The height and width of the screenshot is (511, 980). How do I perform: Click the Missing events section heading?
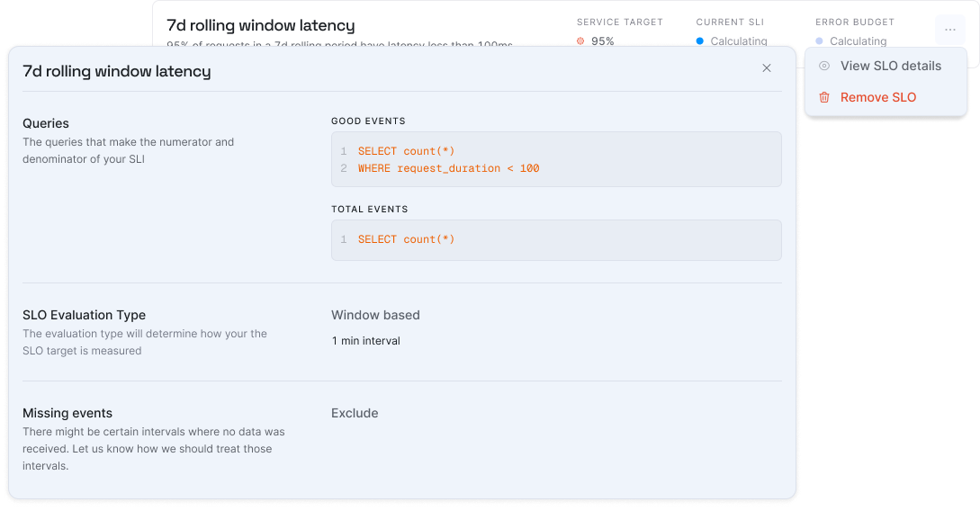[67, 413]
